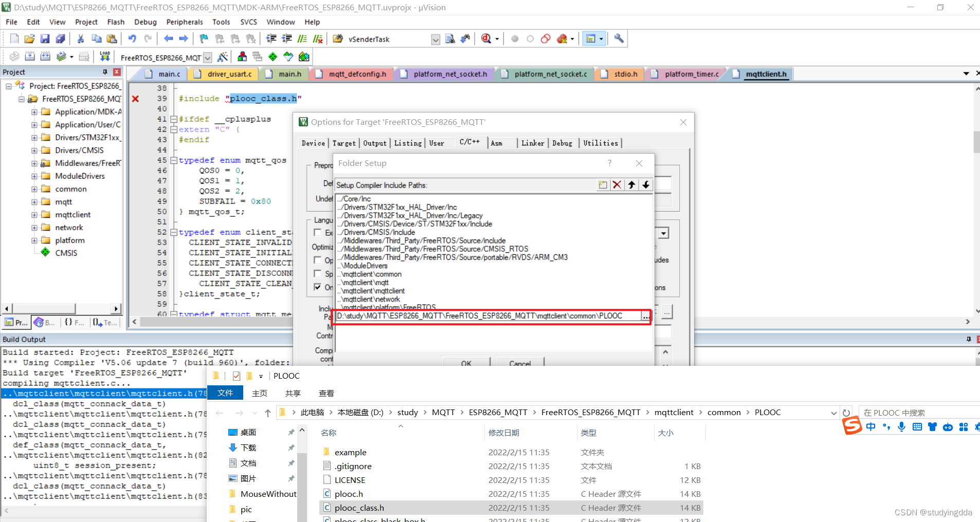Toggle bookmark with the flag icon

pyautogui.click(x=204, y=39)
